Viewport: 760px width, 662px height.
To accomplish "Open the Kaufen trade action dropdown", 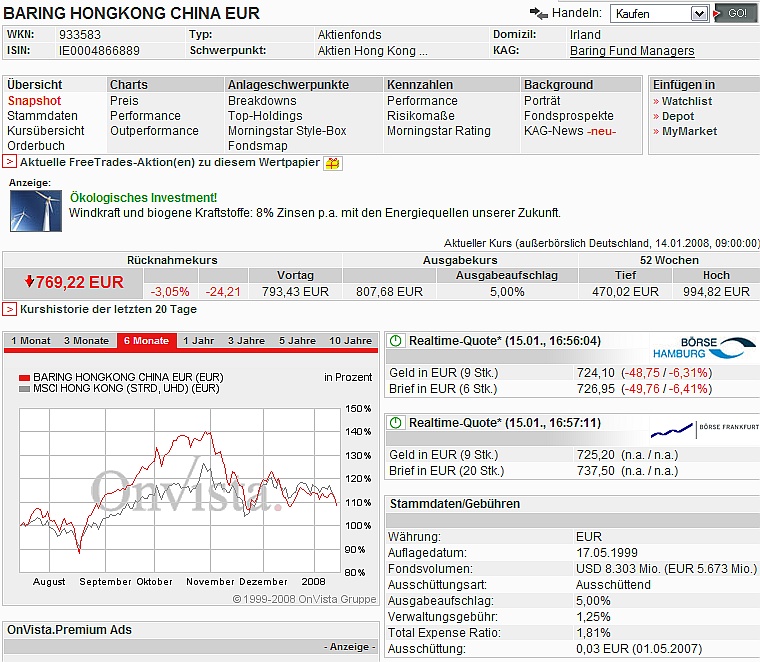I will 659,14.
